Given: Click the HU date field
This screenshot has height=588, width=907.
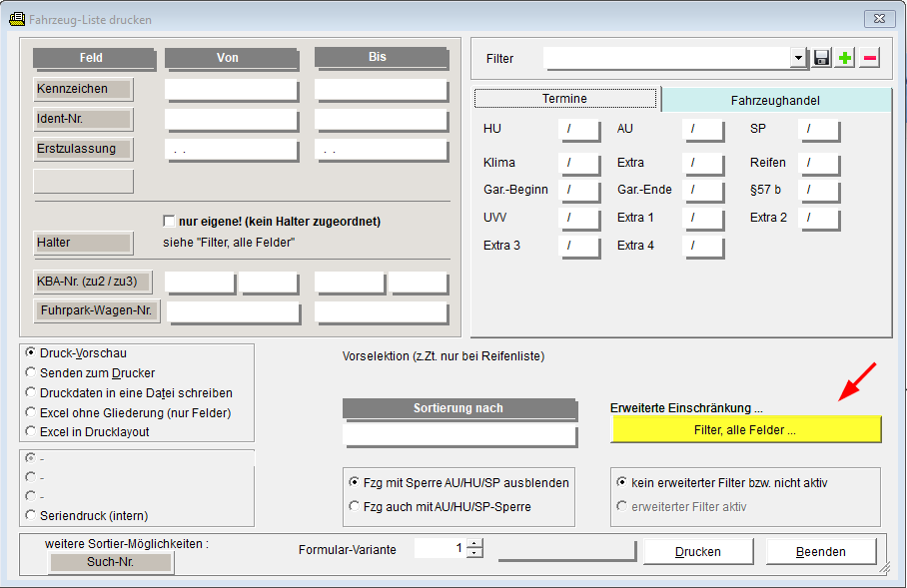Looking at the screenshot, I should [579, 130].
